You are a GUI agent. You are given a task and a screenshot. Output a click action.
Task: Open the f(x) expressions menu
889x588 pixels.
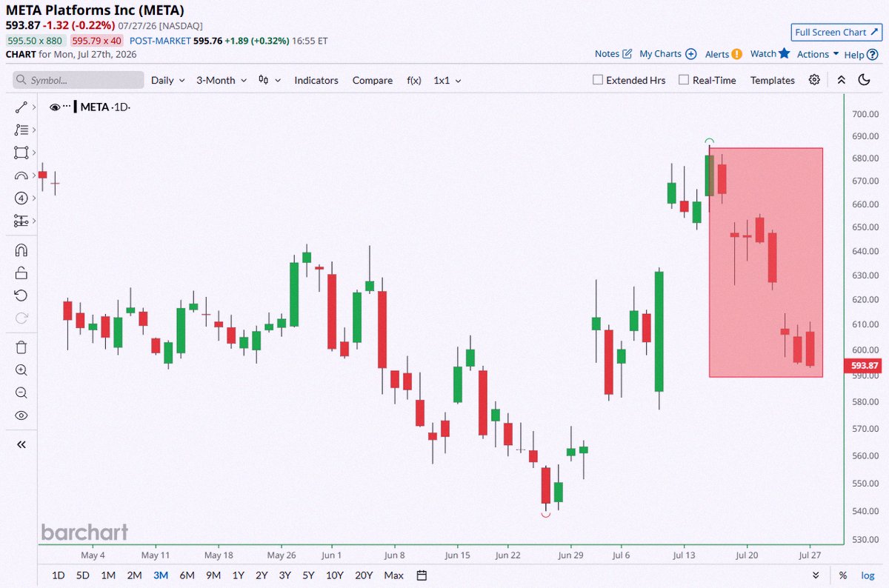(x=413, y=80)
